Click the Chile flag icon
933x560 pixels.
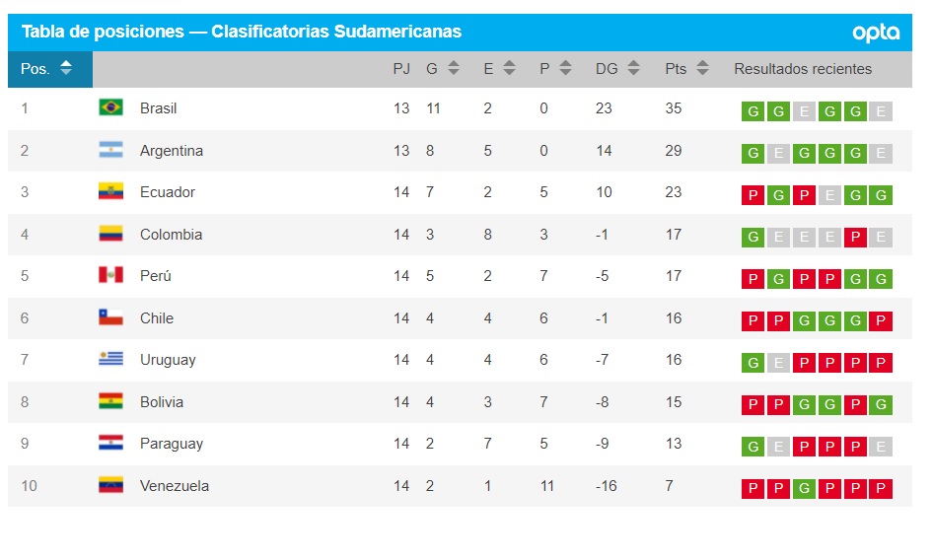point(110,317)
